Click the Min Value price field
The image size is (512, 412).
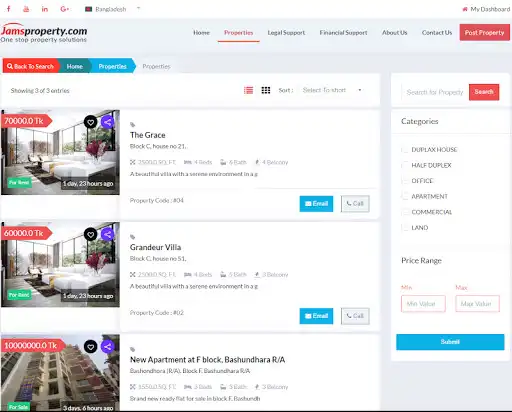point(423,304)
